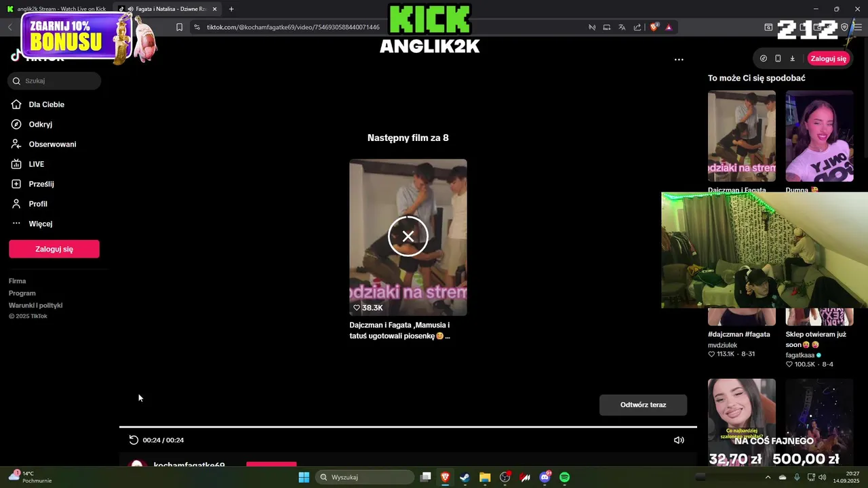Open Brave hamburger main menu
The image size is (868, 488).
pos(859,27)
